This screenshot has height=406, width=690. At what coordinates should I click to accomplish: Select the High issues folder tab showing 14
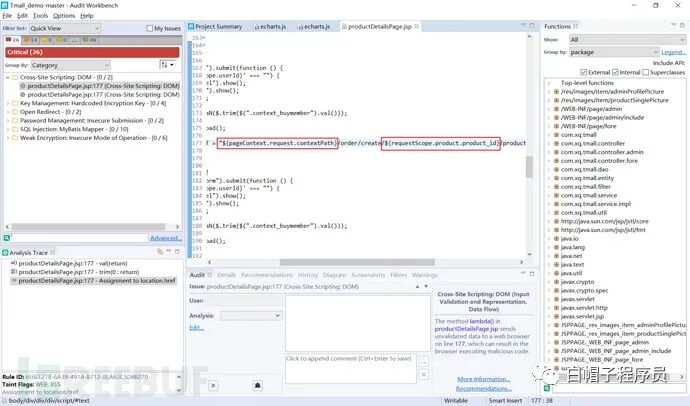30,40
